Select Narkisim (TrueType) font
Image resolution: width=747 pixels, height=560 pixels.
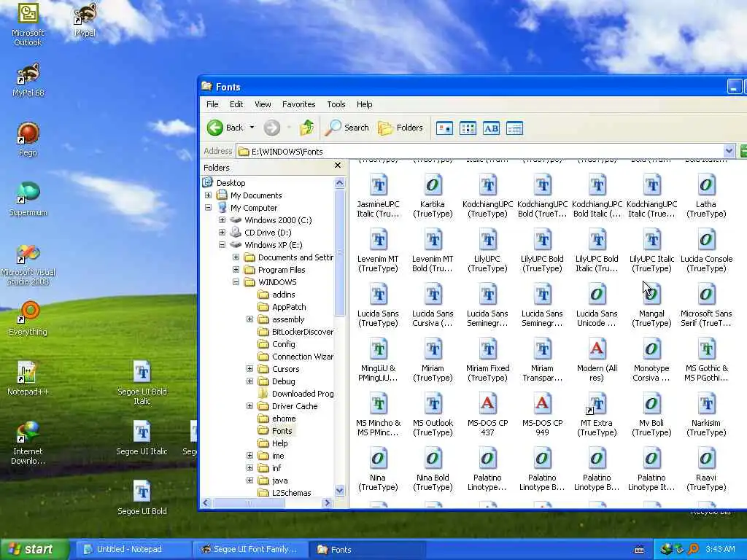pyautogui.click(x=706, y=415)
